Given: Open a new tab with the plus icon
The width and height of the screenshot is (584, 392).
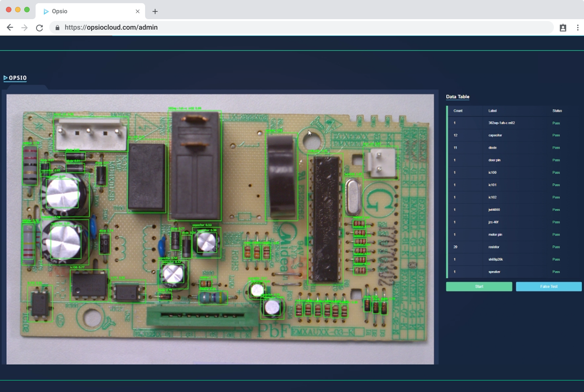Looking at the screenshot, I should (x=155, y=11).
